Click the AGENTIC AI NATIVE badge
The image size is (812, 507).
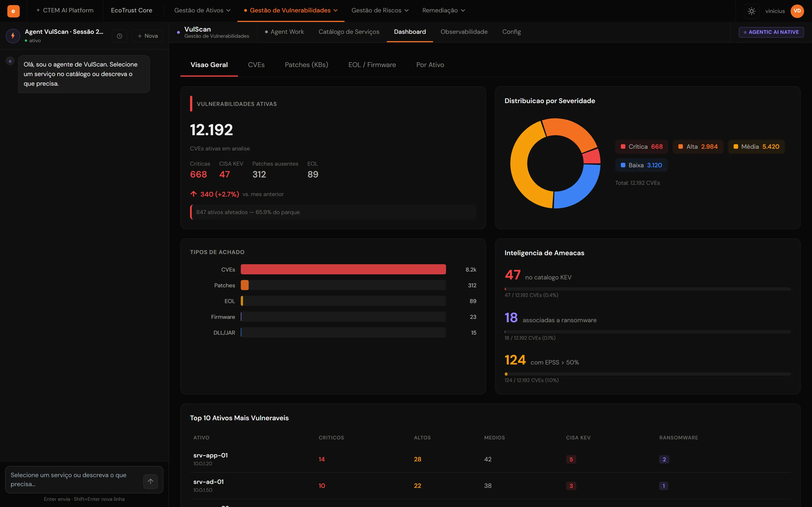tap(771, 32)
